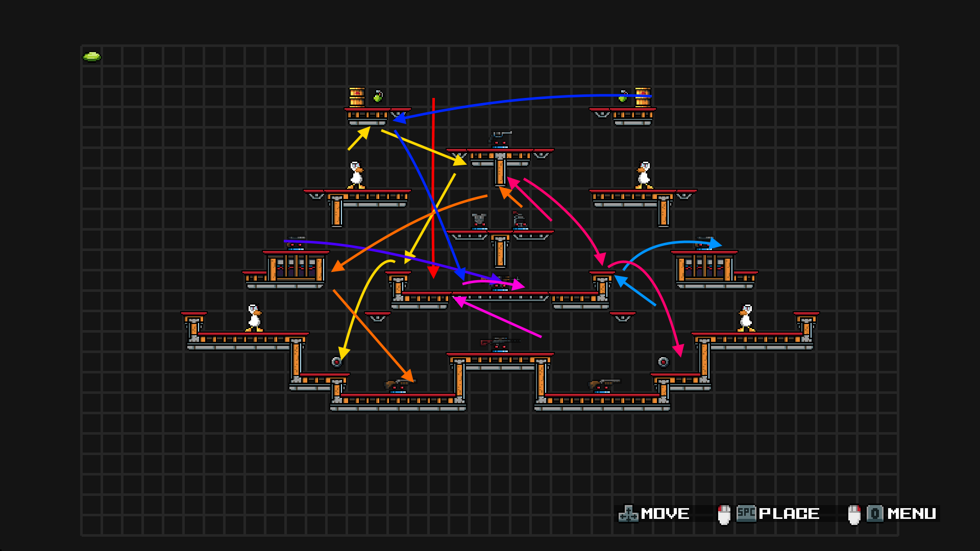Viewport: 980px width, 551px height.
Task: Select the grenade on the top-right platform
Action: point(623,96)
